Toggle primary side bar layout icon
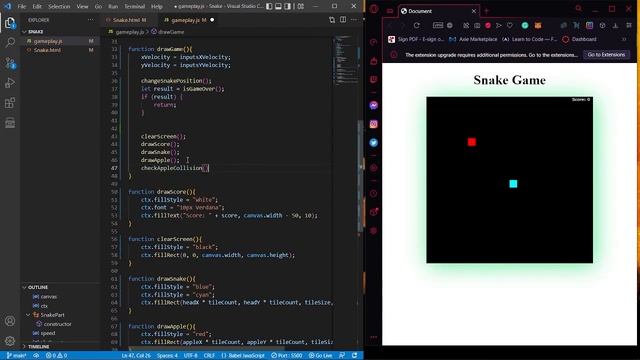The image size is (640, 360). pyautogui.click(x=269, y=6)
